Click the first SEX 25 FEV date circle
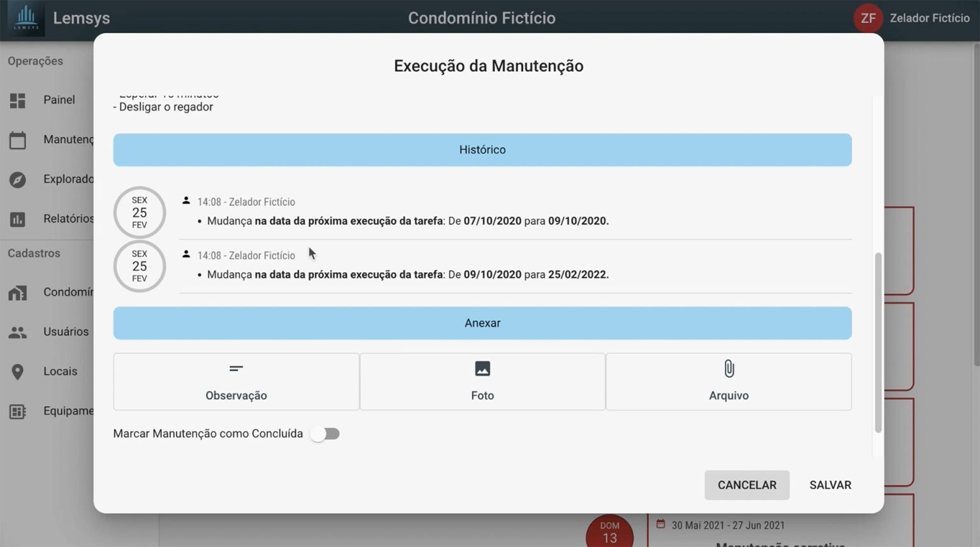Screen dimensions: 980x547 click(x=140, y=212)
